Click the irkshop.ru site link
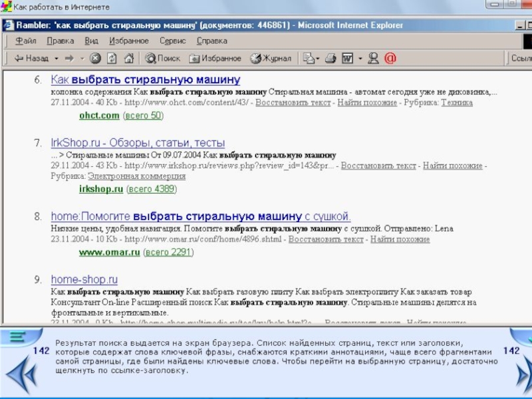The width and height of the screenshot is (532, 399). coord(101,189)
